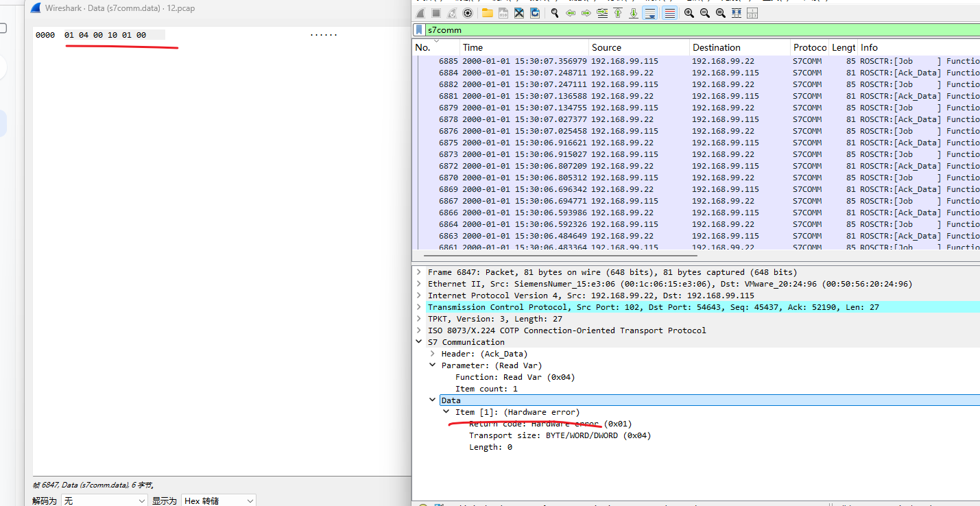This screenshot has width=980, height=506.
Task: Collapse the S7 Communication node
Action: click(x=419, y=342)
